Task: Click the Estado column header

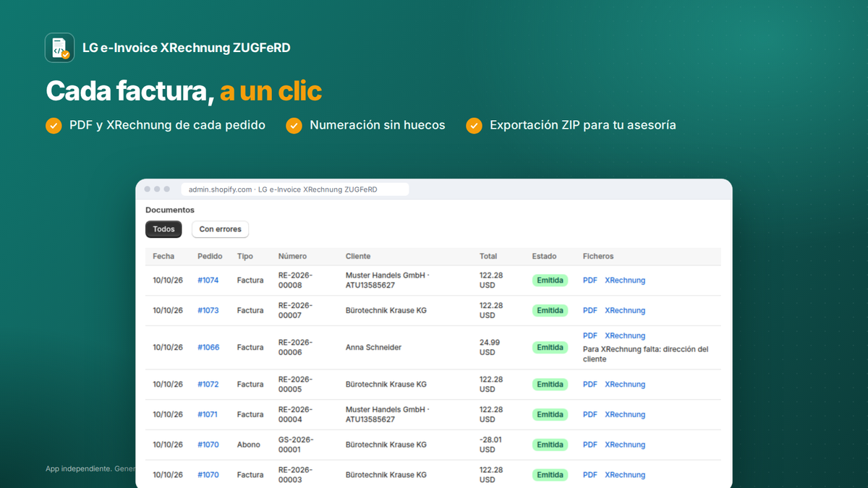Action: [x=545, y=257]
